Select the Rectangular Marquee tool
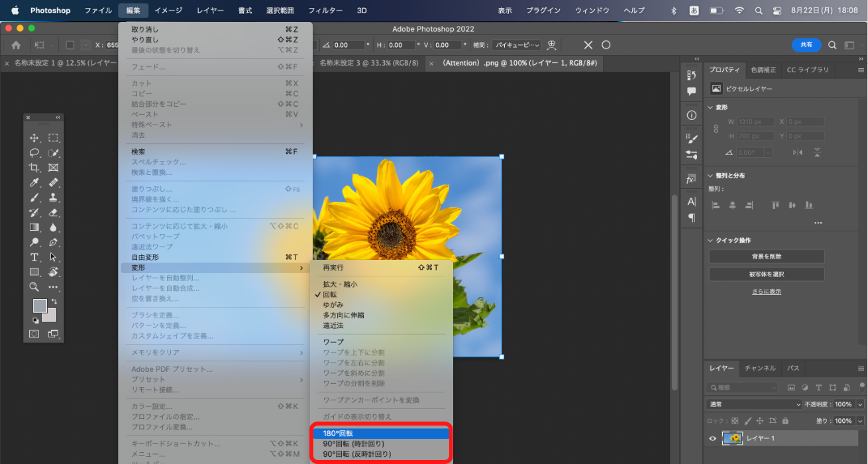The height and width of the screenshot is (464, 868). point(54,138)
